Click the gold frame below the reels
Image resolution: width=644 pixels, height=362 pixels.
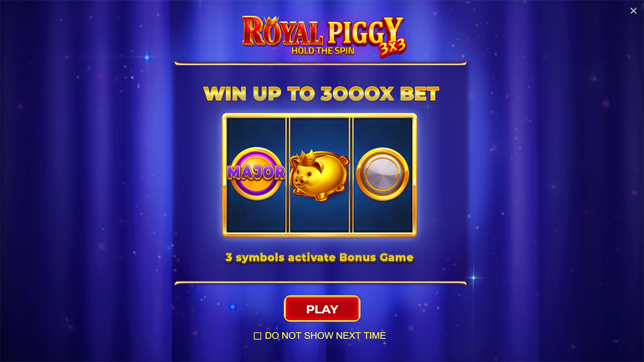click(x=320, y=234)
